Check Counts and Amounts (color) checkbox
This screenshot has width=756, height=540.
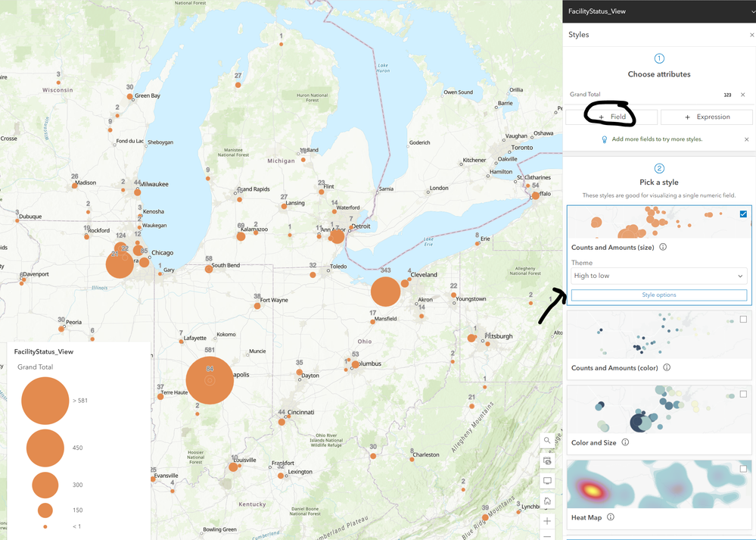click(x=743, y=319)
